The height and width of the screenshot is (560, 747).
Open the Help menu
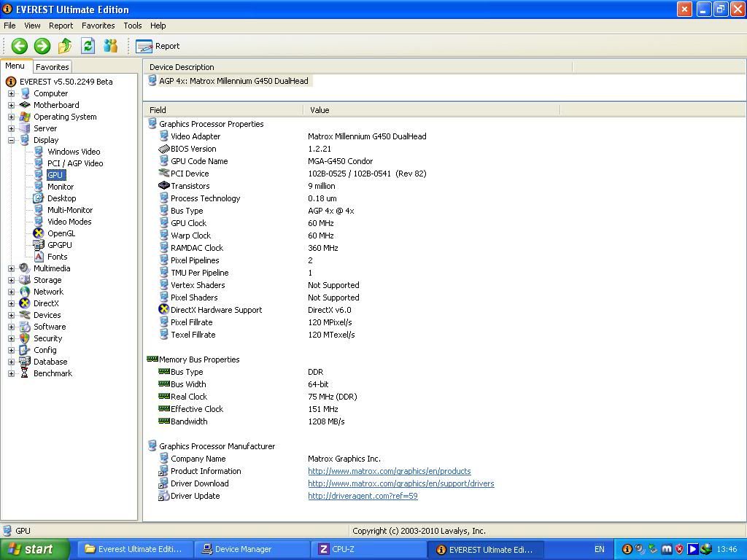click(158, 26)
